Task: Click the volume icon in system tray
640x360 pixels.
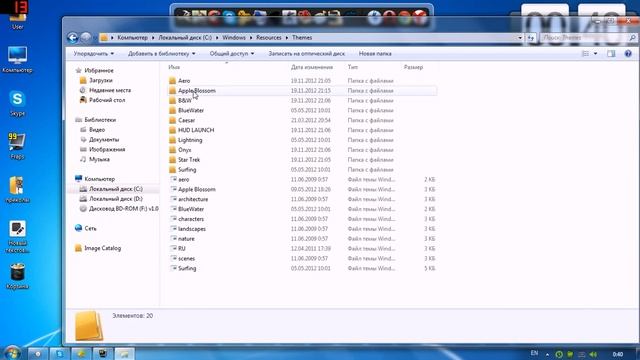Action: point(593,354)
